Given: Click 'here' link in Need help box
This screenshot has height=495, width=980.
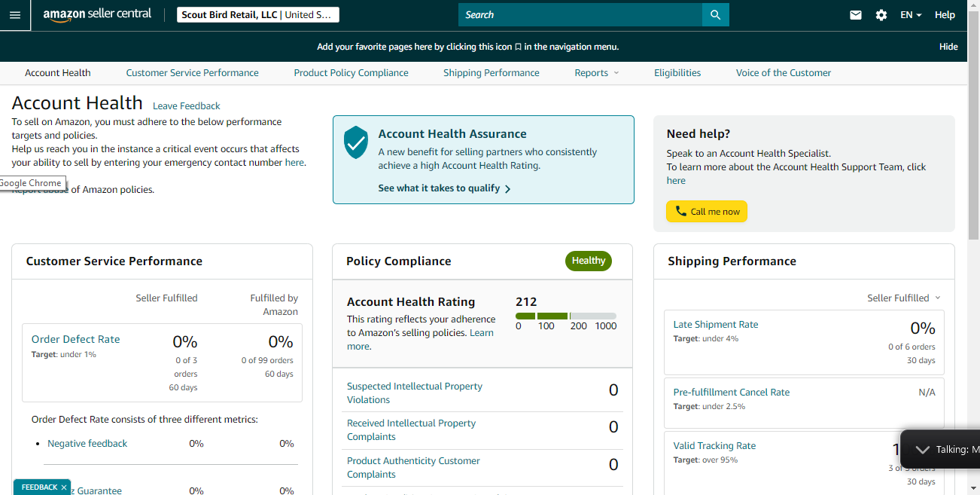Looking at the screenshot, I should [676, 181].
